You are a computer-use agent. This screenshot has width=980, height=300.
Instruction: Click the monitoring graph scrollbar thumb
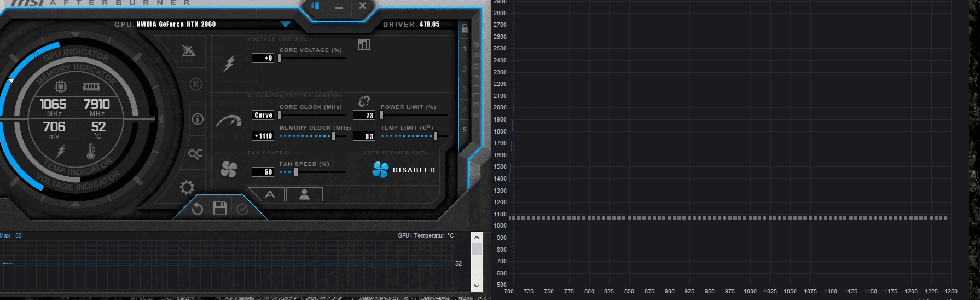point(477,249)
